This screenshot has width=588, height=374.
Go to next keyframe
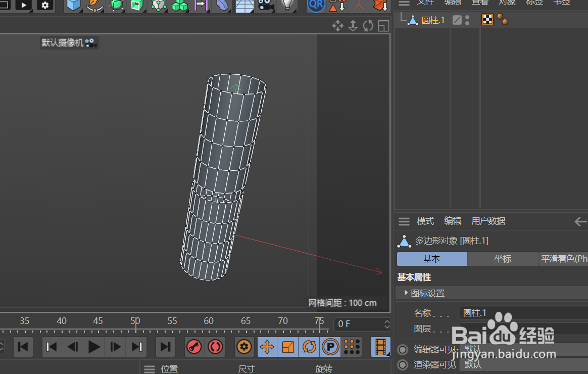point(137,347)
